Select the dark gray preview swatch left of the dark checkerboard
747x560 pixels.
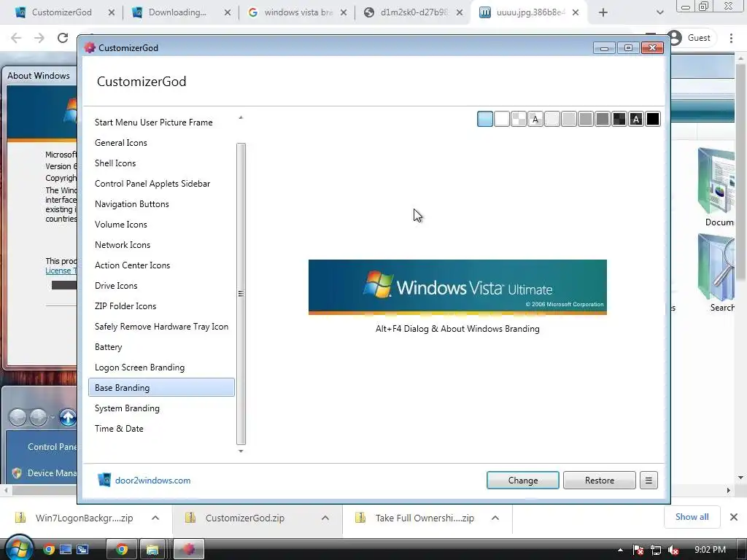(x=602, y=119)
